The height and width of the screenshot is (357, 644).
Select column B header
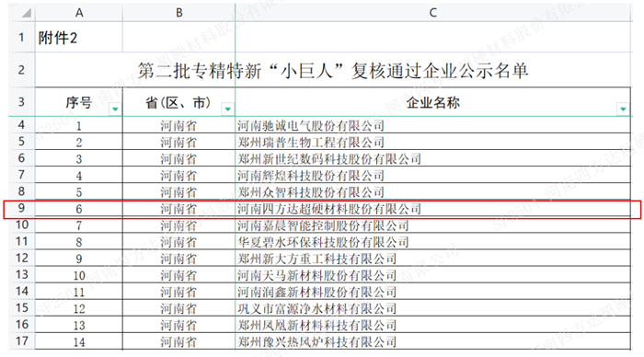[x=179, y=13]
